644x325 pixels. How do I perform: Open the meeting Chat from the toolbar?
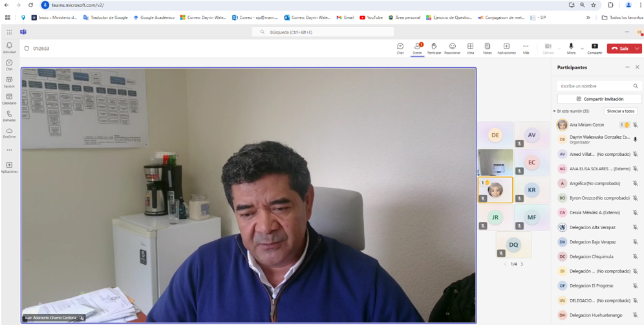400,48
